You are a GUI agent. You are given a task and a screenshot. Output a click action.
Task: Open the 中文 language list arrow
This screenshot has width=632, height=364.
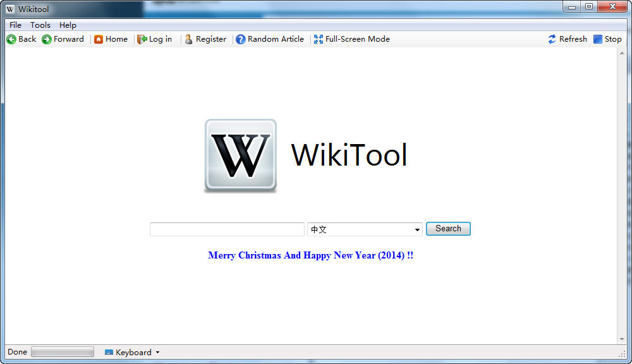point(417,229)
